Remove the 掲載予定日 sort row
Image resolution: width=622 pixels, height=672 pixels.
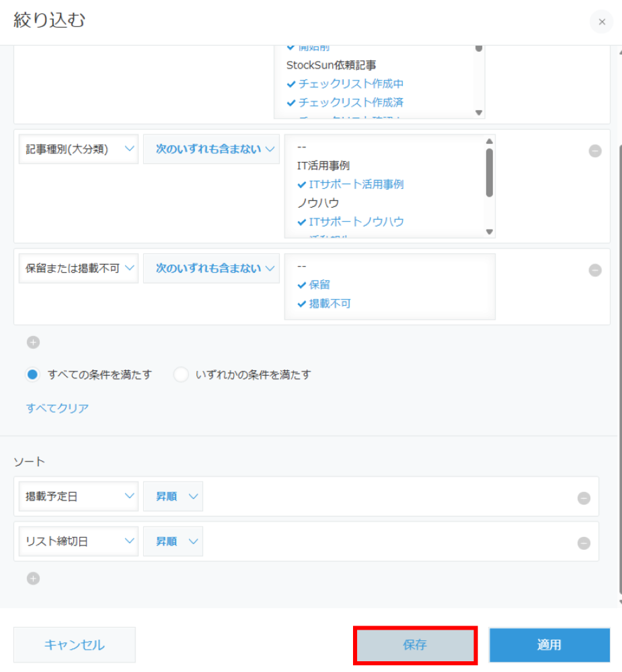coord(584,498)
